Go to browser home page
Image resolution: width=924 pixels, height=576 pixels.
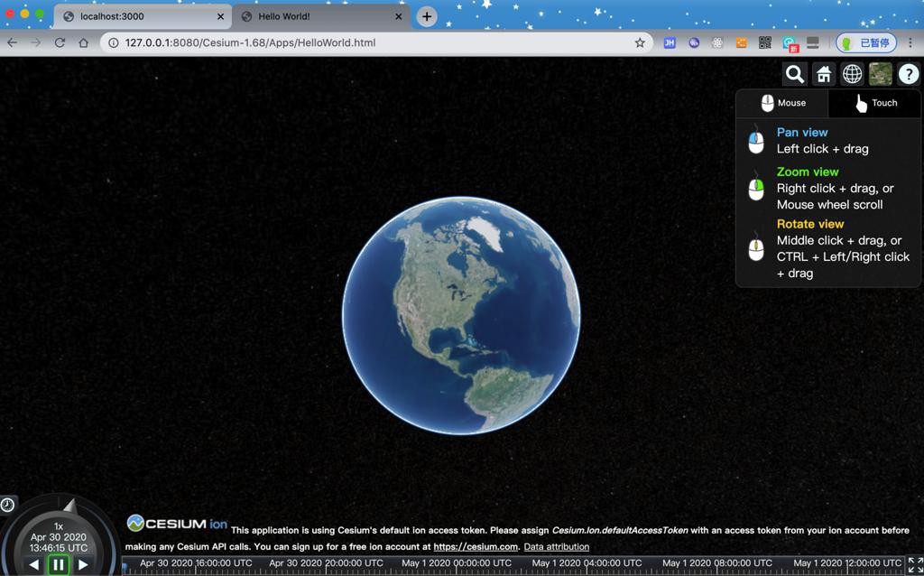point(84,42)
